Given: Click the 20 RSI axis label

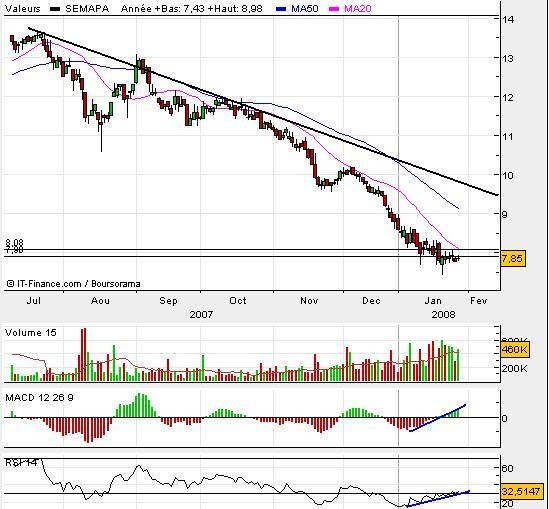Looking at the screenshot, I should (x=507, y=504).
